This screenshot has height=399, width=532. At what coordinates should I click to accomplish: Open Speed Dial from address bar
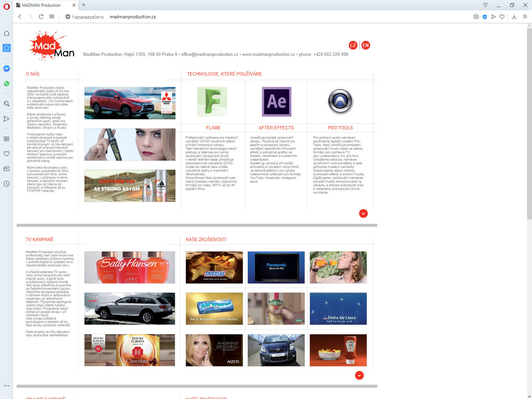pos(52,17)
